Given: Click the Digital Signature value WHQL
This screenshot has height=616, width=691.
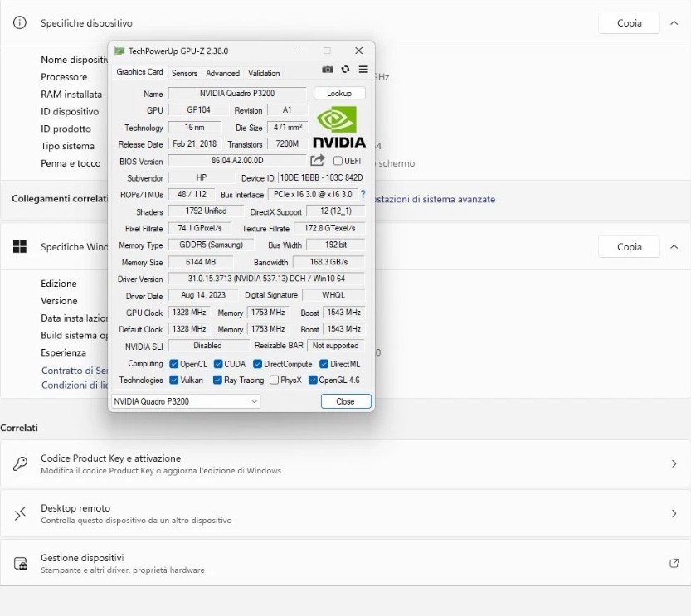Looking at the screenshot, I should [x=333, y=295].
